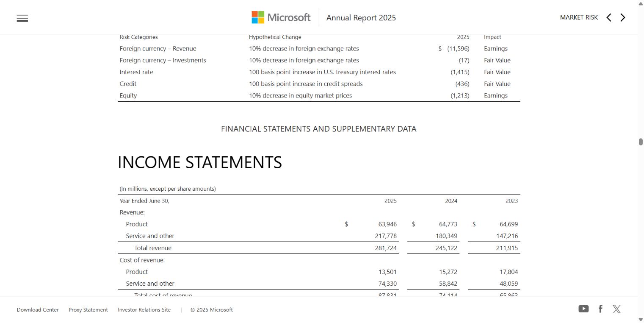Click Product cost 13,501 value

(387, 272)
